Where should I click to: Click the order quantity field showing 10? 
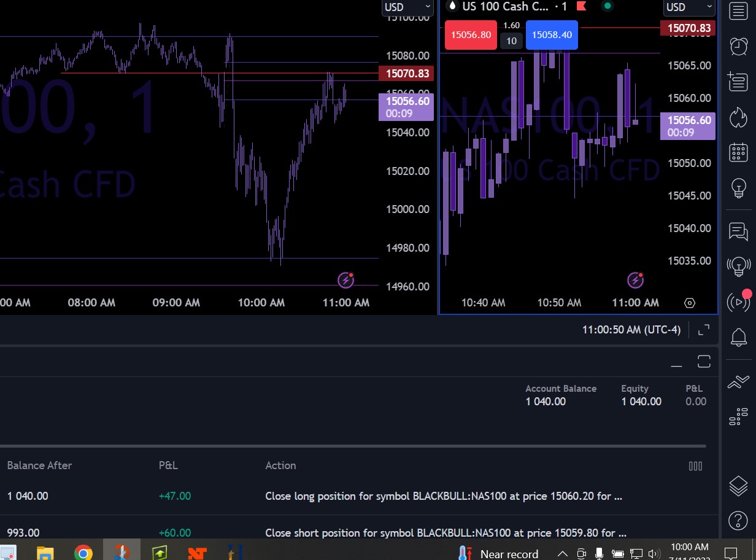tap(511, 41)
